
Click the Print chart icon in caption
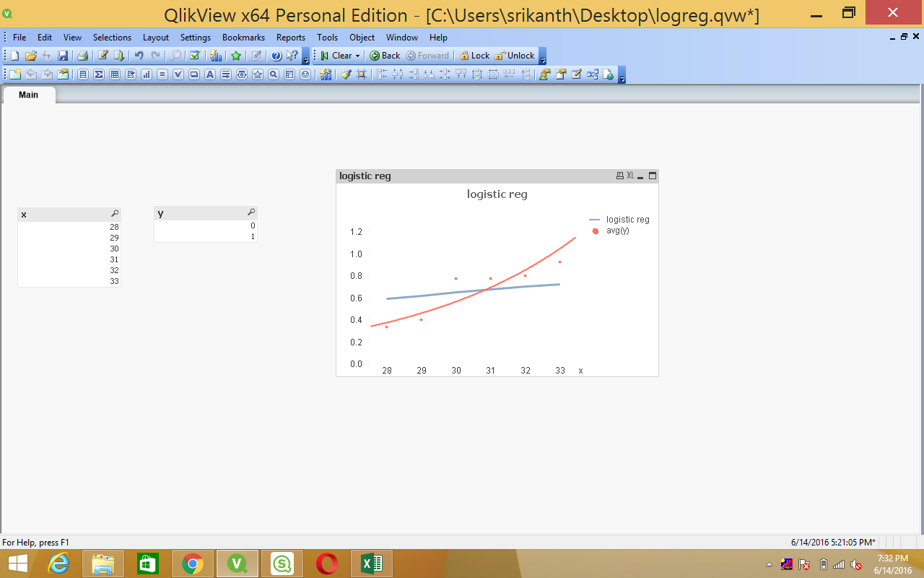619,176
